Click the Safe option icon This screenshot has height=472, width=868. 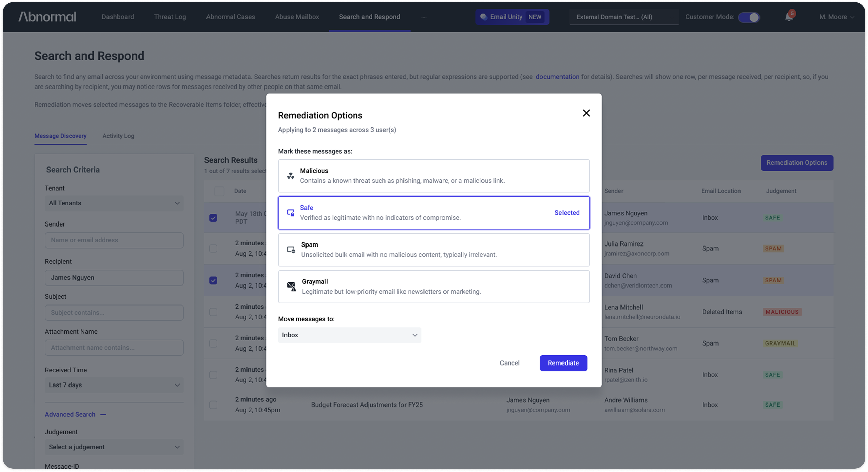pyautogui.click(x=291, y=213)
